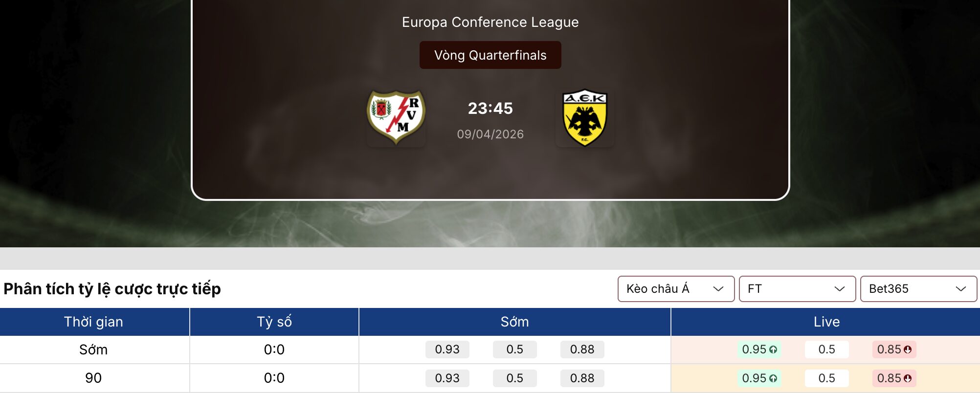Open the Kèo châu Á odds type dropdown

coord(676,289)
